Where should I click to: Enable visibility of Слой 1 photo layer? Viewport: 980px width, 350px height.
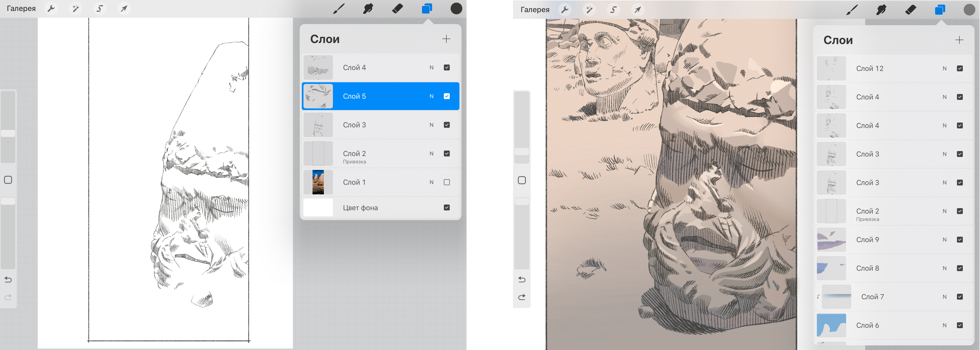click(x=447, y=182)
